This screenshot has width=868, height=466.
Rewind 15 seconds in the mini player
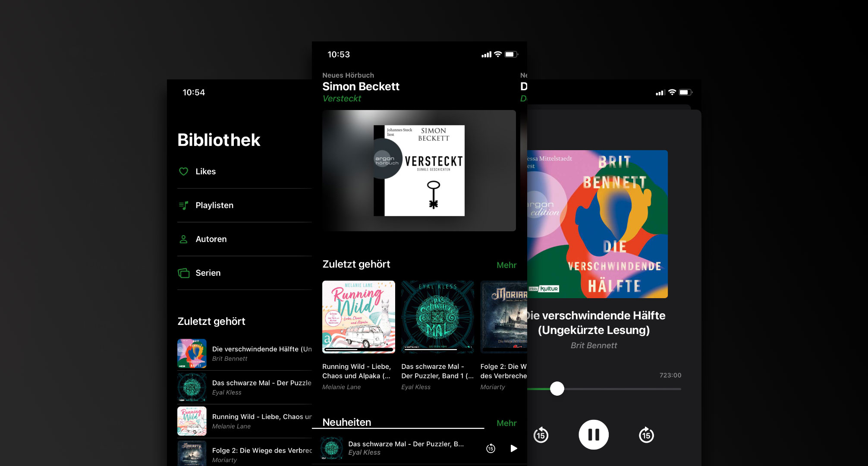[x=491, y=448]
